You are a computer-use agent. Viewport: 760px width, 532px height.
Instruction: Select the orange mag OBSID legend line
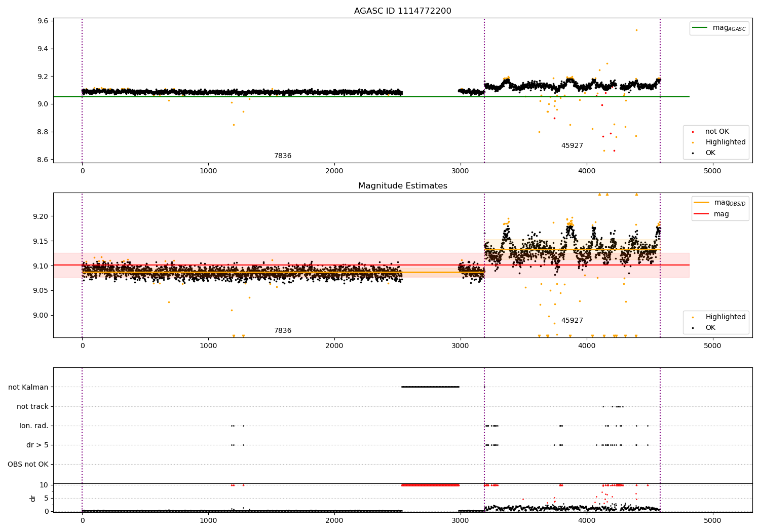click(x=702, y=203)
